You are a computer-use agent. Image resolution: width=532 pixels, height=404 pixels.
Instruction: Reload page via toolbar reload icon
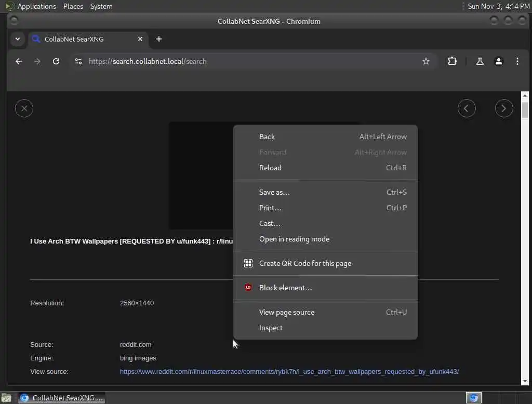coord(56,61)
